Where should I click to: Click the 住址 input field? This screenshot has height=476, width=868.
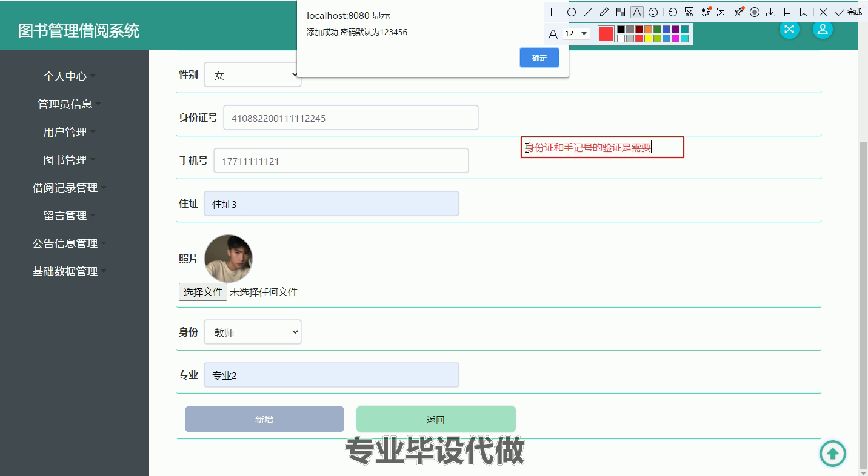click(332, 203)
